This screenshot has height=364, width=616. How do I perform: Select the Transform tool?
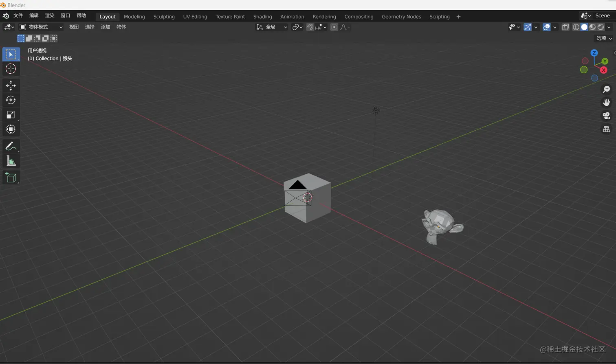11,129
